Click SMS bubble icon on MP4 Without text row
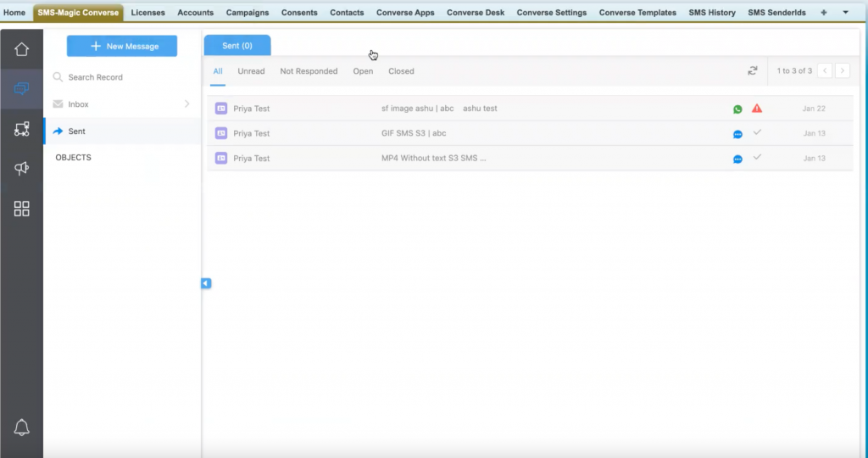Screen dimensions: 868x458 [737, 159]
